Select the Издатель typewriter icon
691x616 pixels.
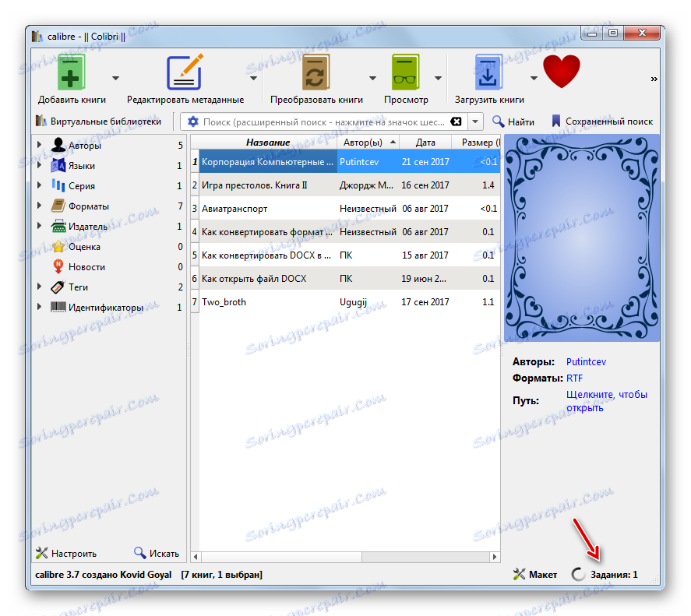(58, 226)
